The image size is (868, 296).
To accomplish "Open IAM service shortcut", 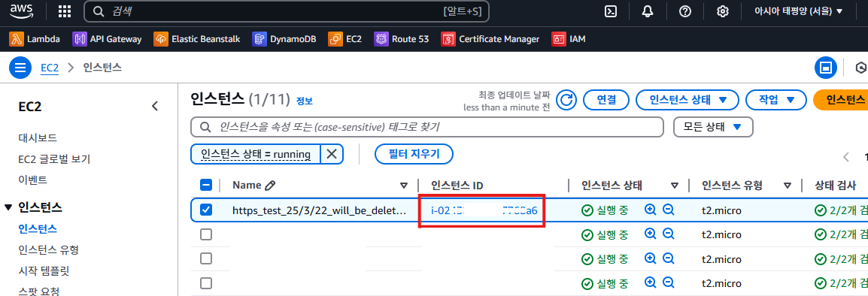I will [569, 39].
